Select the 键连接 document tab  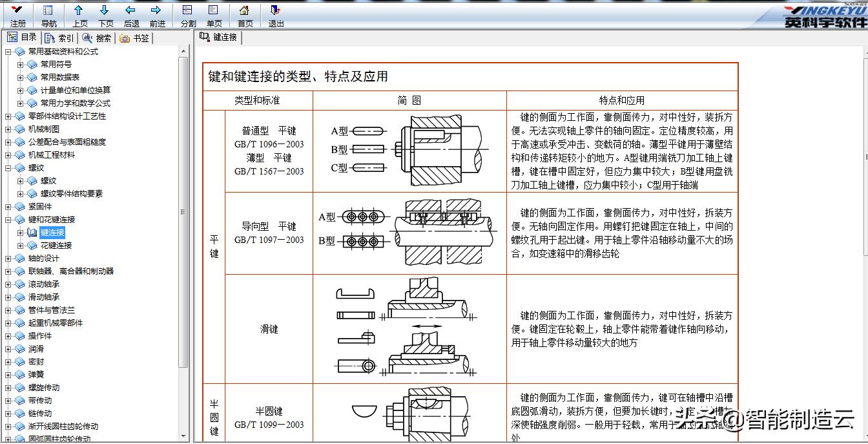coord(218,37)
